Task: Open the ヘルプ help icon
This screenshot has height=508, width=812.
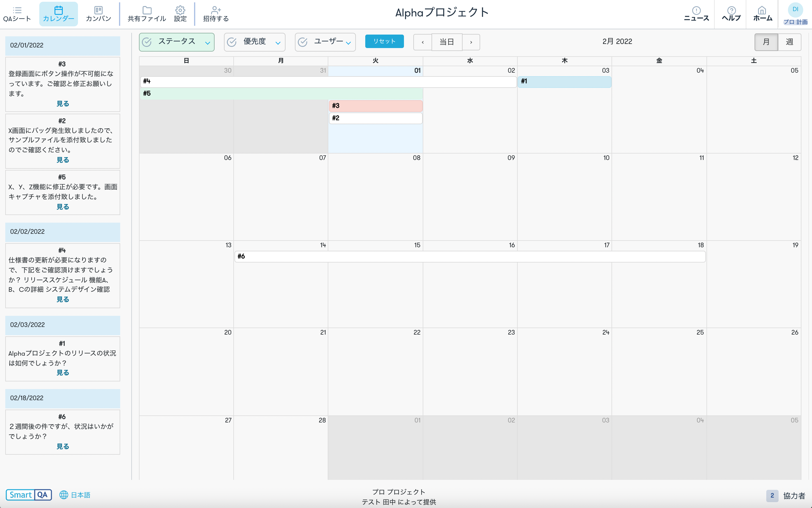Action: (731, 14)
